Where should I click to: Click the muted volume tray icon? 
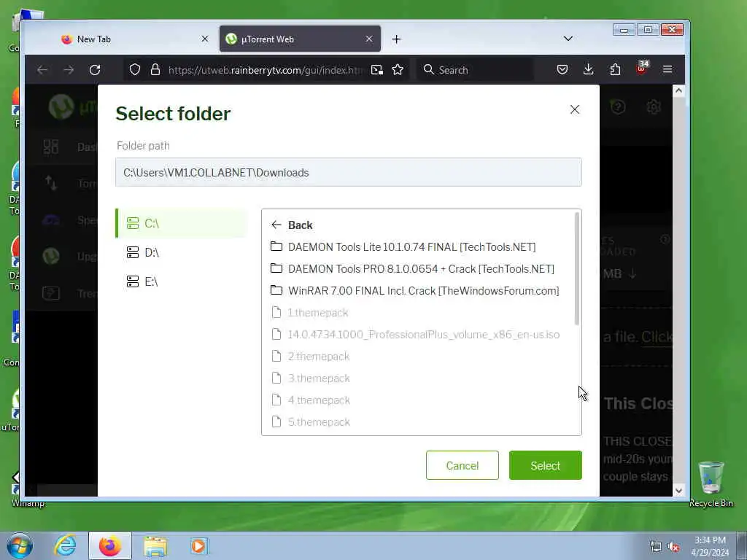click(x=673, y=547)
